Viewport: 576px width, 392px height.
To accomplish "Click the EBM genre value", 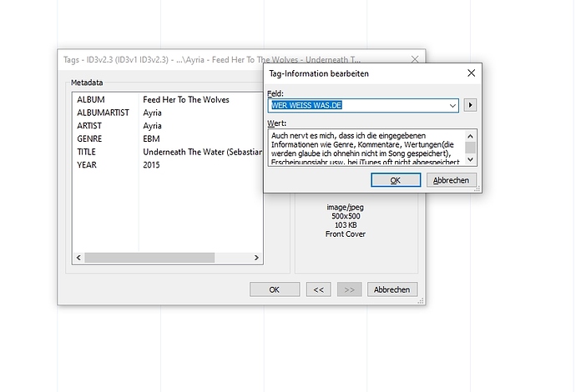I will pyautogui.click(x=151, y=138).
